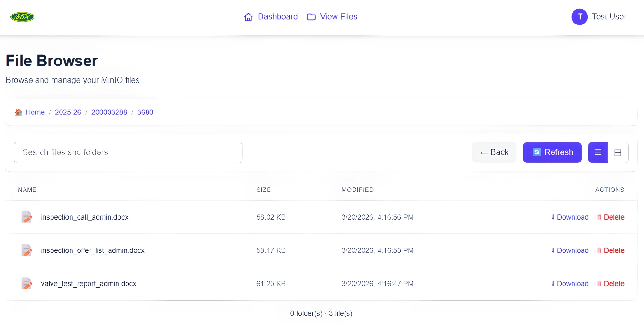
Task: Download inspection_call_admin.docx
Action: 570,217
